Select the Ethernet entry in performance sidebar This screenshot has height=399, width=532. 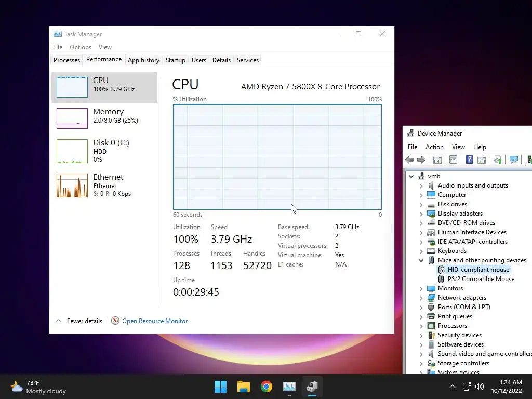[x=104, y=185]
